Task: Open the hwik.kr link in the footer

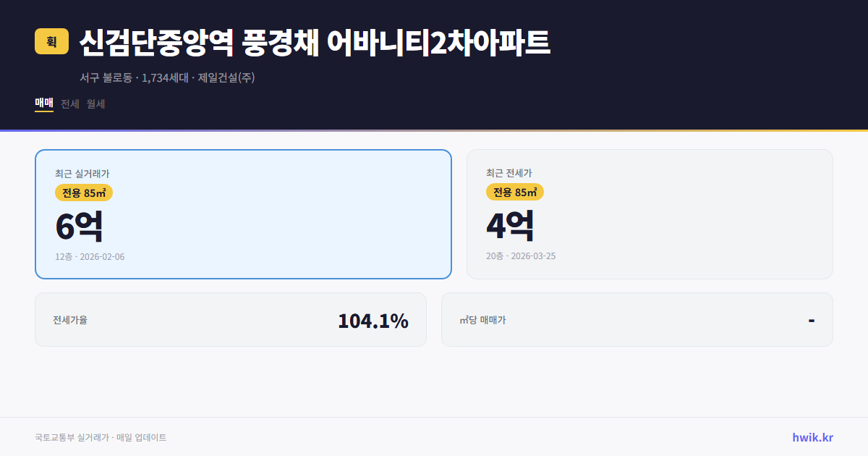Action: [x=812, y=436]
